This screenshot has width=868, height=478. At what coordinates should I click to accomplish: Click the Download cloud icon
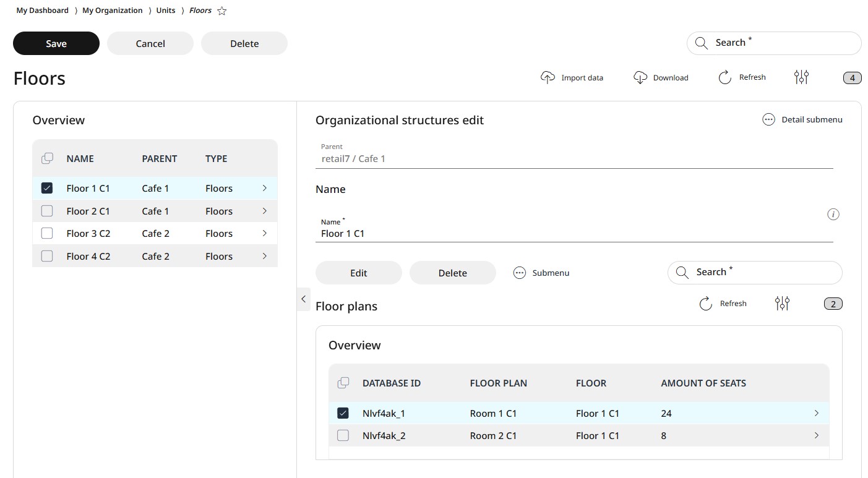pyautogui.click(x=640, y=77)
